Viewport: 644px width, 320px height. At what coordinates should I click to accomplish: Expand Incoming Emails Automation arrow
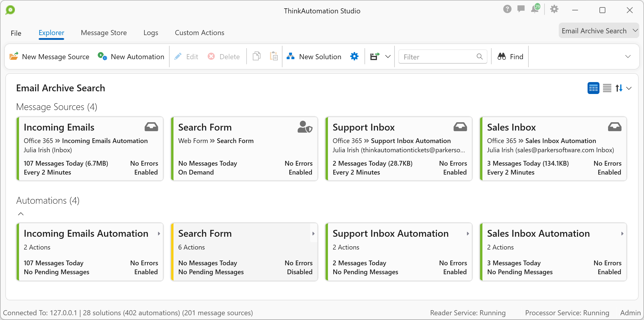(x=159, y=234)
